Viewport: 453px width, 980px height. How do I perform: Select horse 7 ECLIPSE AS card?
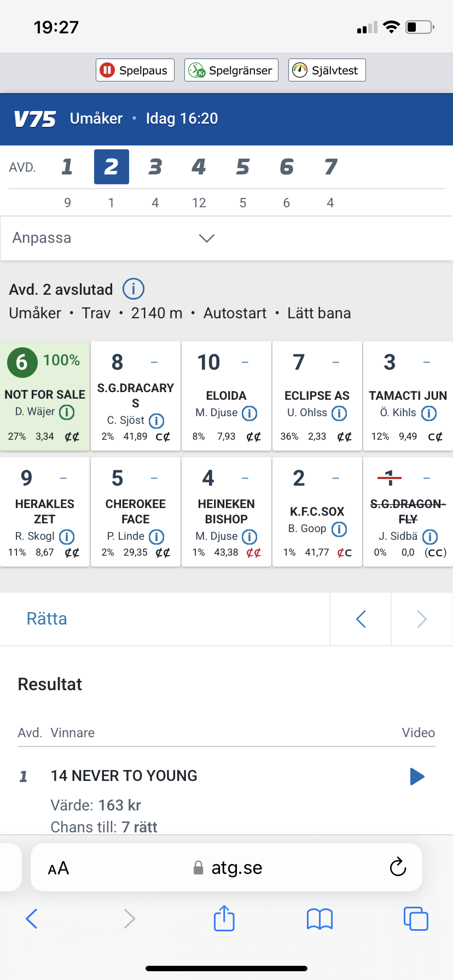[317, 396]
